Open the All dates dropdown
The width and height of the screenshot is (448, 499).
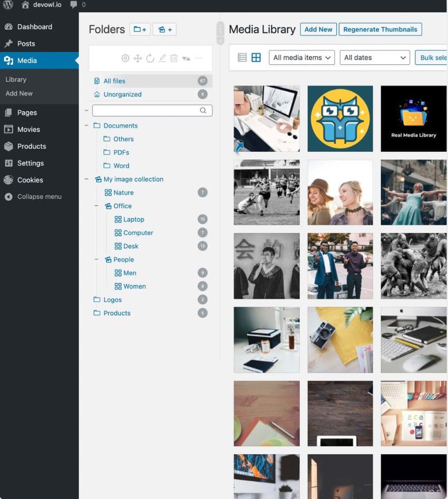tap(375, 57)
